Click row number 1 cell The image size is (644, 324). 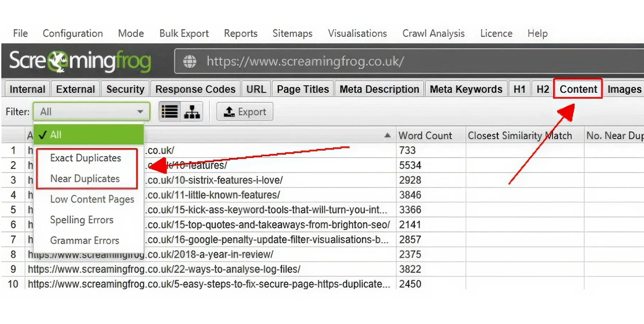[x=13, y=150]
